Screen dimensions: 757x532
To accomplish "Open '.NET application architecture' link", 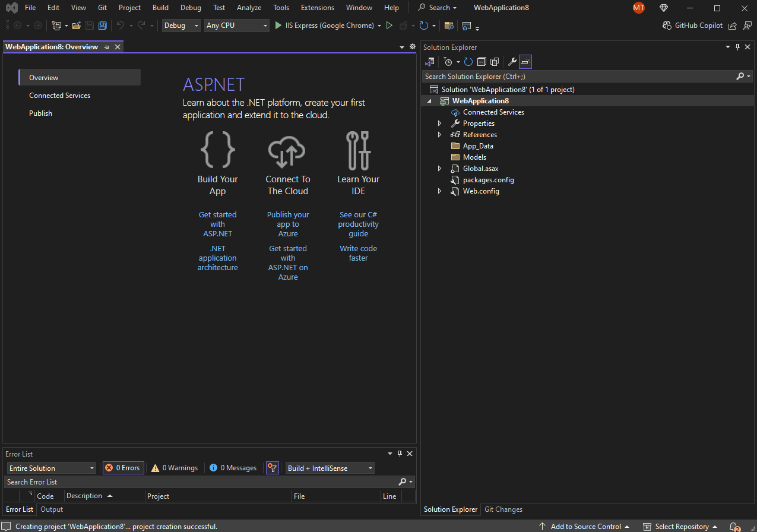I will point(218,258).
